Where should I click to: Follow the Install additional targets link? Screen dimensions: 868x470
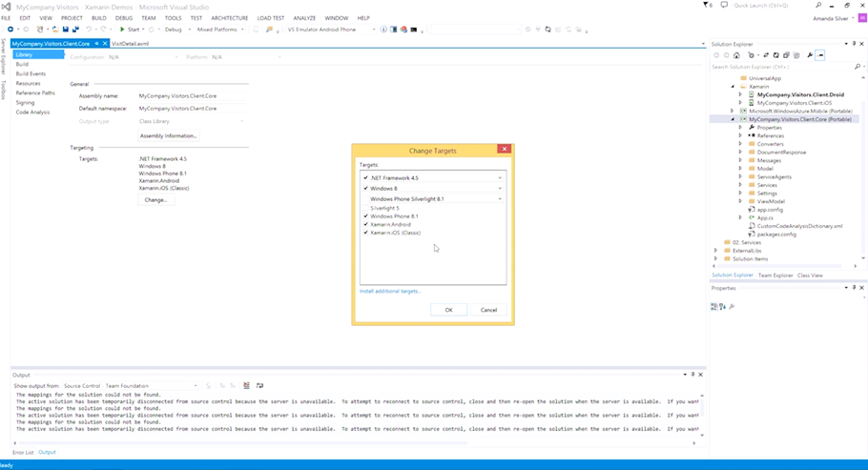[x=390, y=291]
